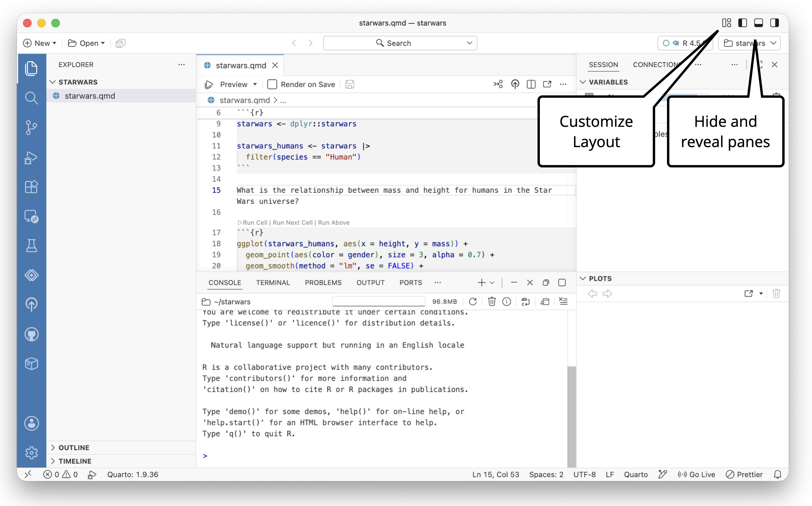This screenshot has width=812, height=506.
Task: Switch to the PROBLEMS tab
Action: [323, 282]
